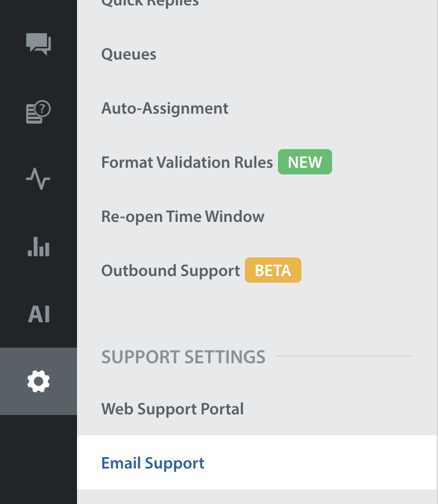Select the settings gear icon
This screenshot has height=504, width=438.
[39, 381]
